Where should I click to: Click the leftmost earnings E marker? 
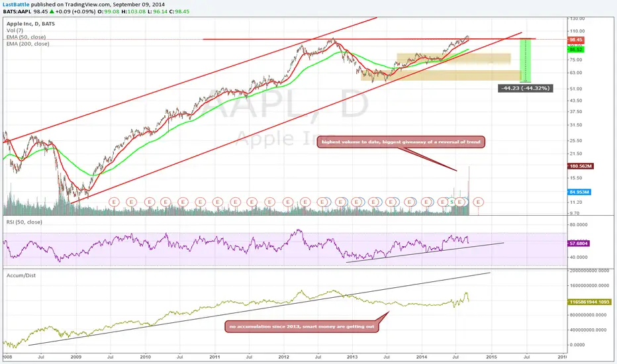pos(114,202)
